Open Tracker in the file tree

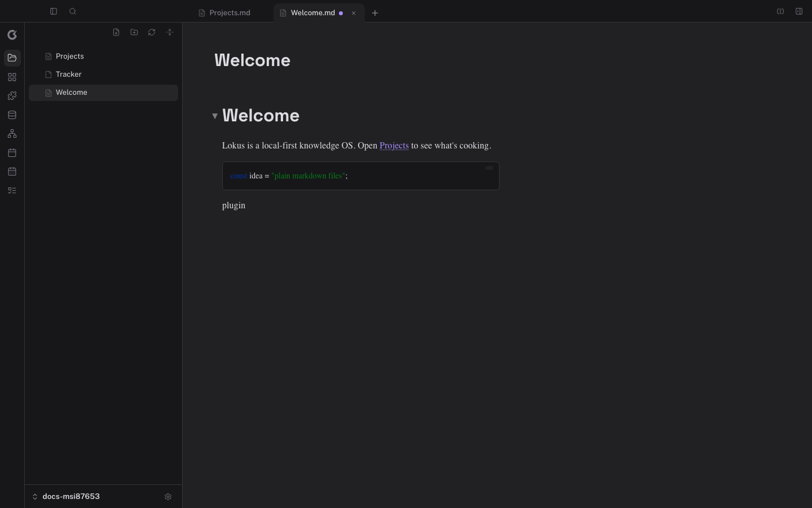pyautogui.click(x=103, y=75)
